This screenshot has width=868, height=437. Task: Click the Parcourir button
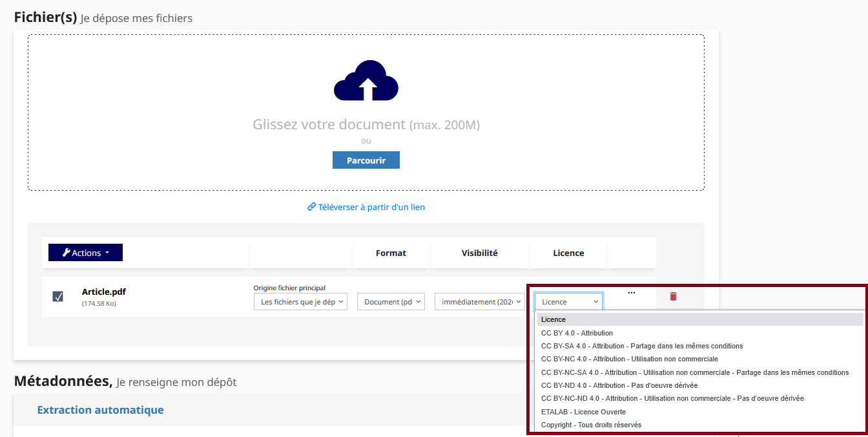click(366, 160)
